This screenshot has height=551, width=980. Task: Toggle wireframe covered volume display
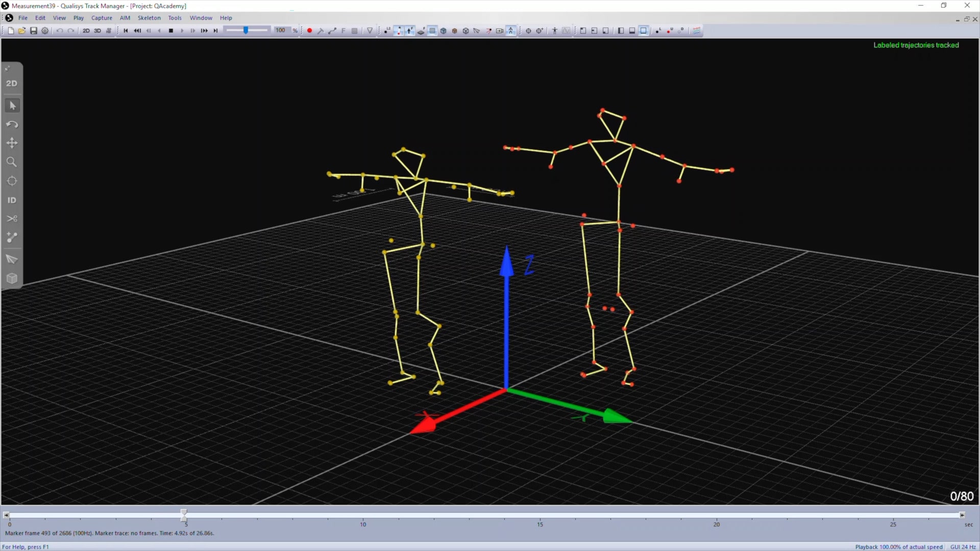[466, 31]
